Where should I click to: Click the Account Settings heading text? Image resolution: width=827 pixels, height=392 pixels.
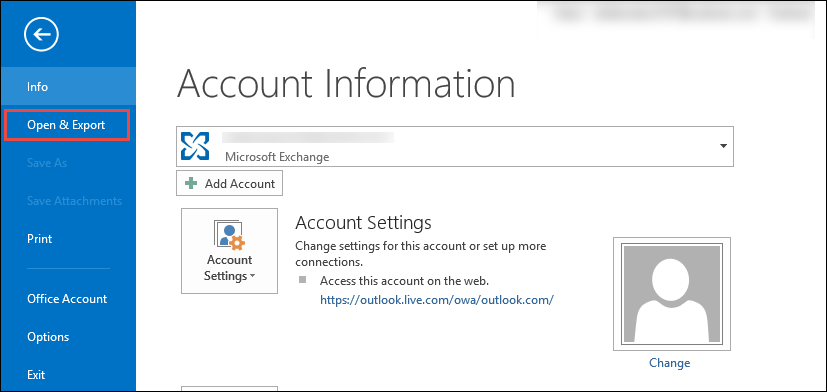click(363, 222)
